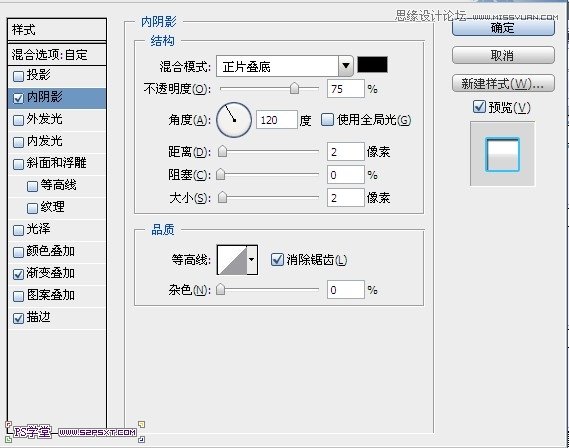
Task: Expand the contour picker dropdown arrow
Action: [252, 260]
